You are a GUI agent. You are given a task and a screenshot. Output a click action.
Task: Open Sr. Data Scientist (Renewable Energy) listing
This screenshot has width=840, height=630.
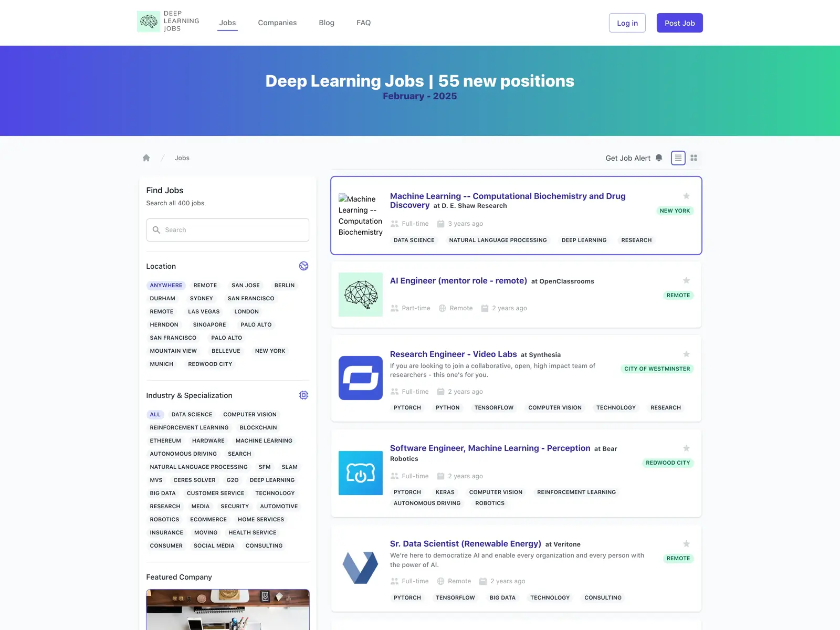coord(466,543)
